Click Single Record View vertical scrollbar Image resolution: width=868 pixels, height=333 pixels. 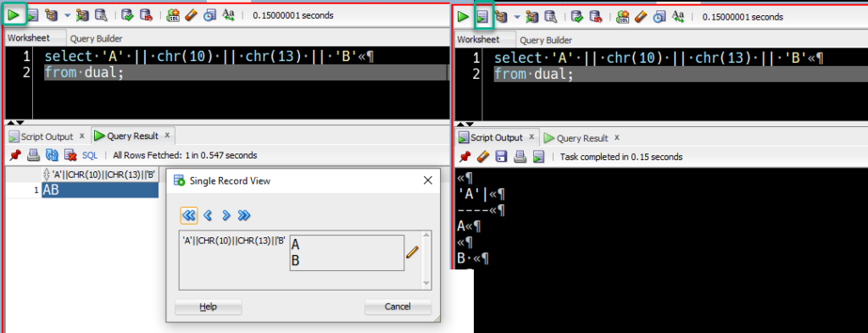pos(426,260)
